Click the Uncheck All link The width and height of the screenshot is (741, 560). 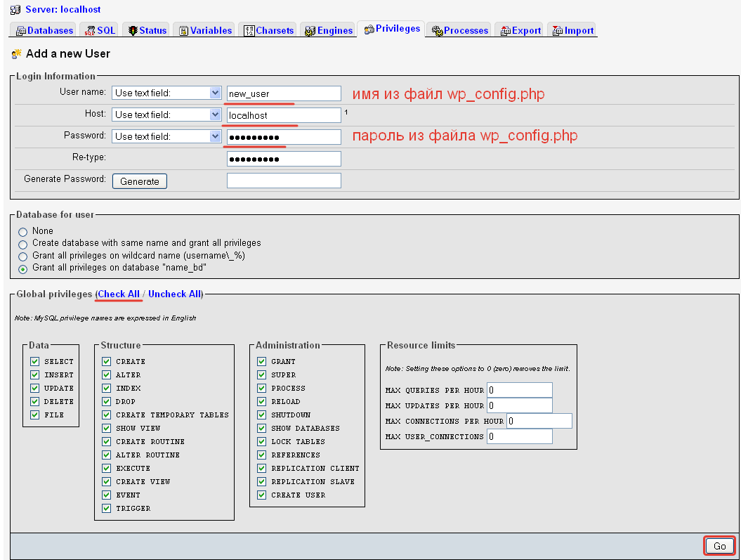174,294
